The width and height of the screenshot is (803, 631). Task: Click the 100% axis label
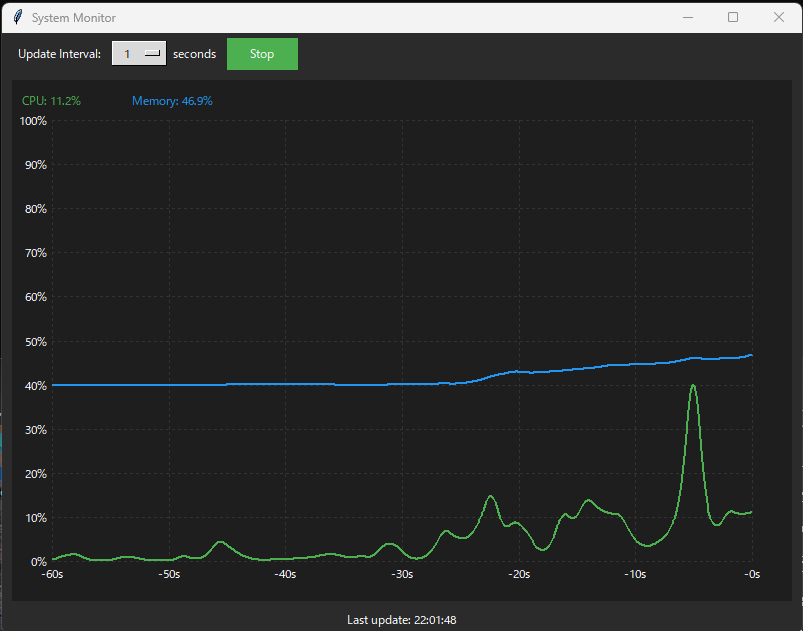coord(33,120)
